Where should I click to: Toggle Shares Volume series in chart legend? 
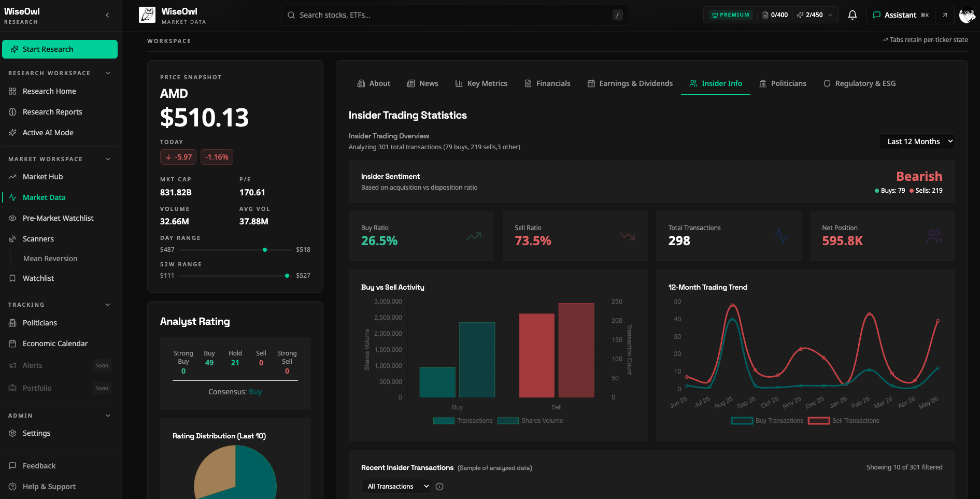tap(530, 421)
